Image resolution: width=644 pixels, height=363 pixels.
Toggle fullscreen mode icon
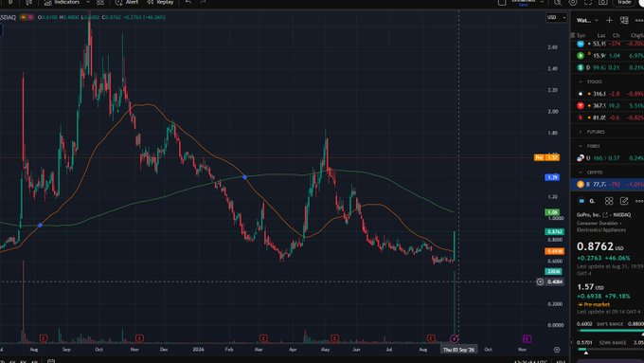point(588,3)
